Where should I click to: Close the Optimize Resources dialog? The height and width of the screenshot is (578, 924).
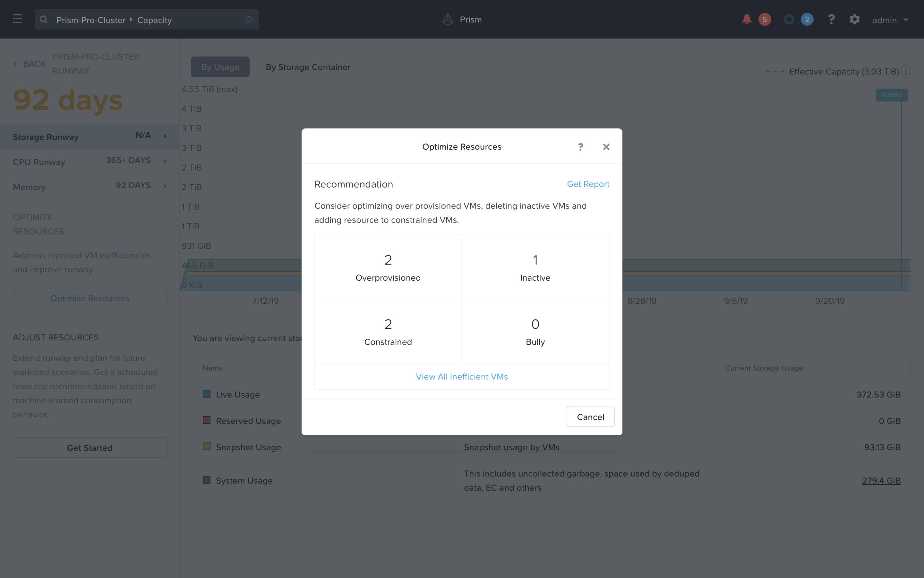coord(606,147)
